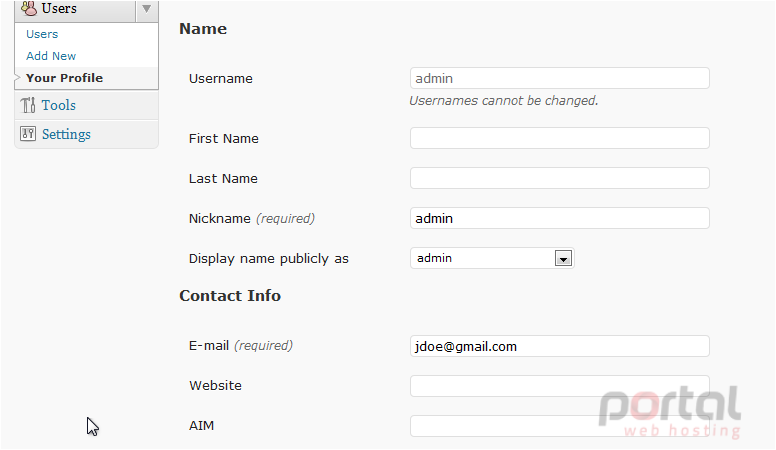Image resolution: width=776 pixels, height=450 pixels.
Task: Focus the First Name input field
Action: point(560,138)
